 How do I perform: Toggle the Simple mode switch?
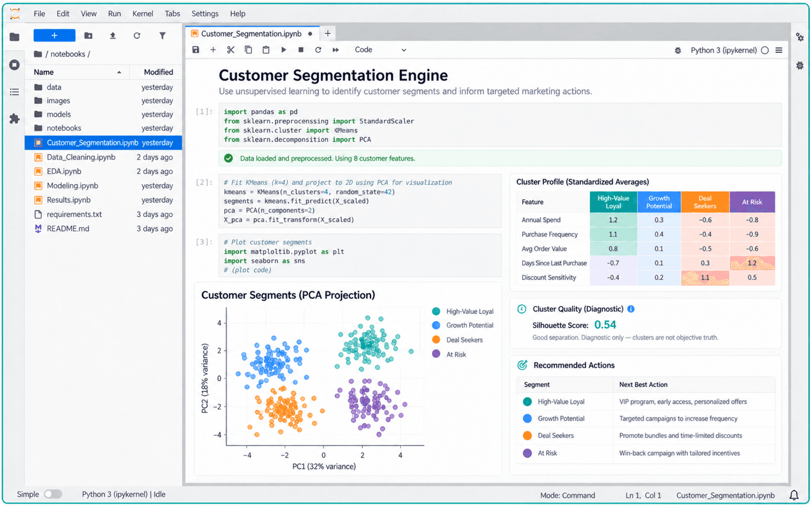[53, 494]
